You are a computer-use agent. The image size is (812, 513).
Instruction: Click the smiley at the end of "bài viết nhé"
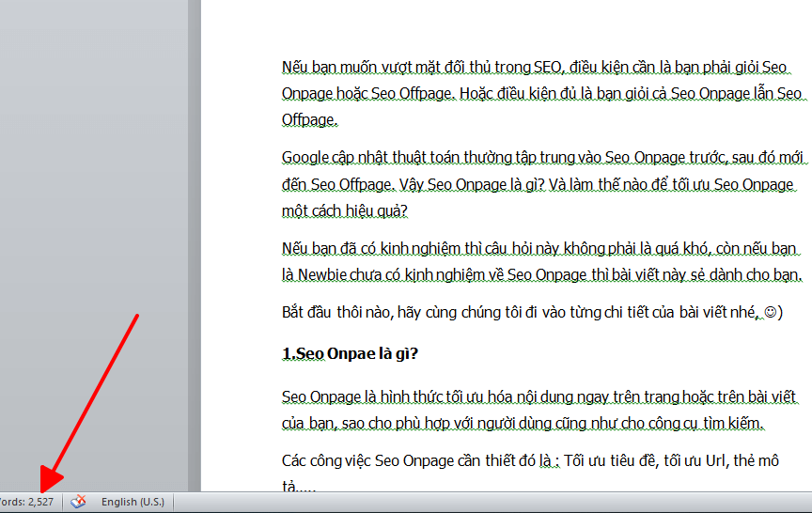click(x=771, y=312)
